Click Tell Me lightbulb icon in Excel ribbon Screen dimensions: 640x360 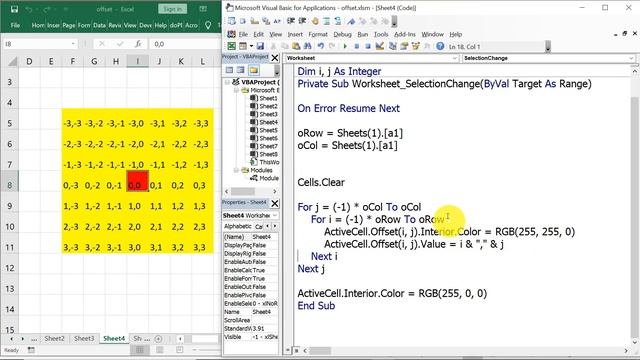point(208,25)
